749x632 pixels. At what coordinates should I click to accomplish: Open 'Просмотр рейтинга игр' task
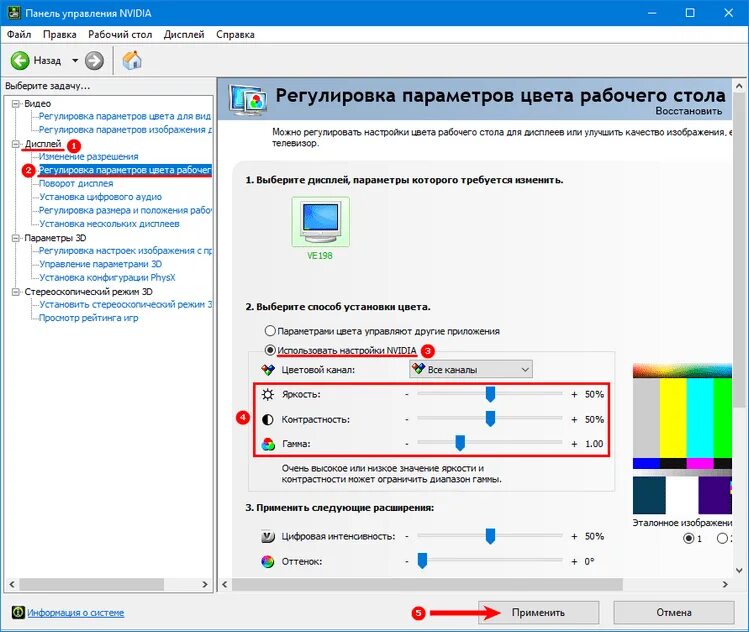(88, 318)
